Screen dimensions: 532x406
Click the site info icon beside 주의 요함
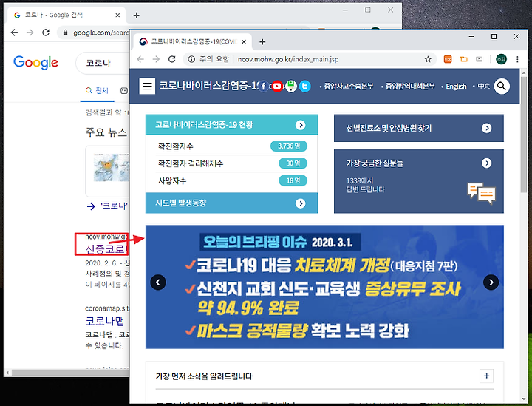tap(191, 59)
